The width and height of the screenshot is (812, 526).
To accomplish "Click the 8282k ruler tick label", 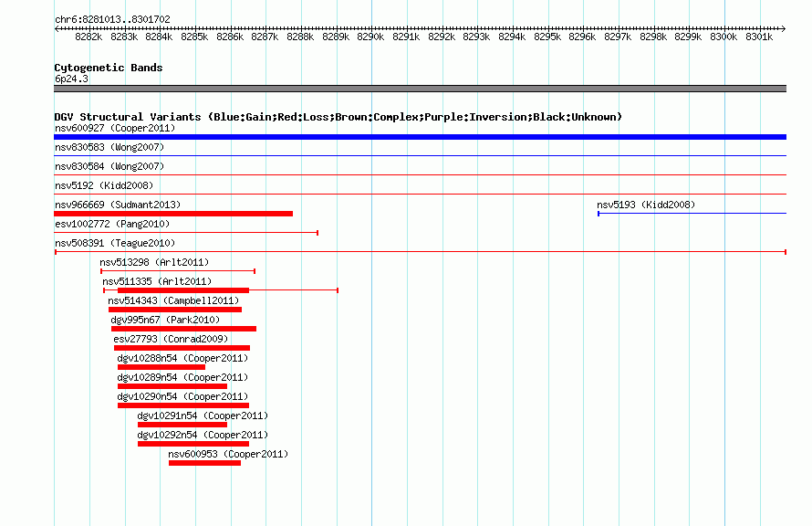I will 88,37.
